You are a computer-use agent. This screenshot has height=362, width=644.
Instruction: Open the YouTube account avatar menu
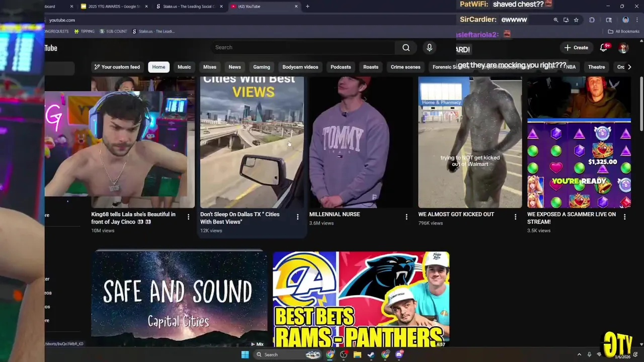[x=623, y=48]
